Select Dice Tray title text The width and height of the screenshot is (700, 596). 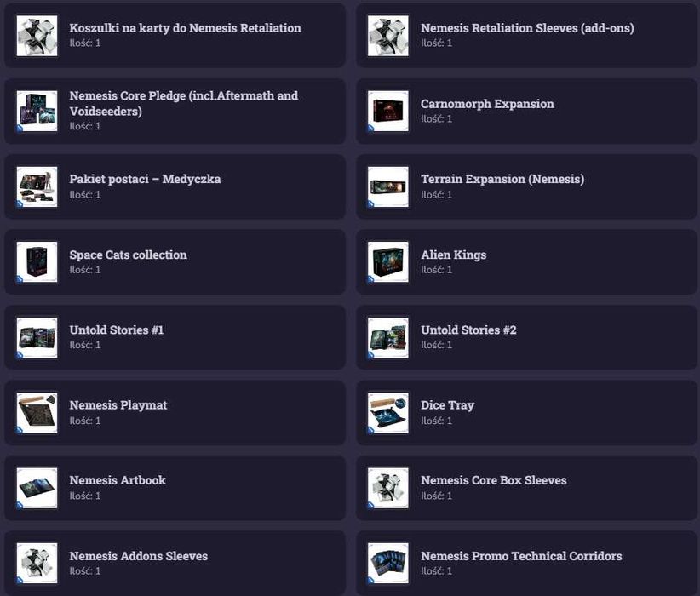(448, 405)
